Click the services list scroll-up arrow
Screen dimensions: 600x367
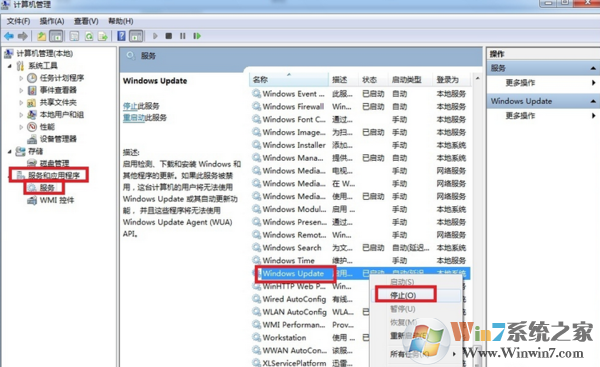point(477,78)
